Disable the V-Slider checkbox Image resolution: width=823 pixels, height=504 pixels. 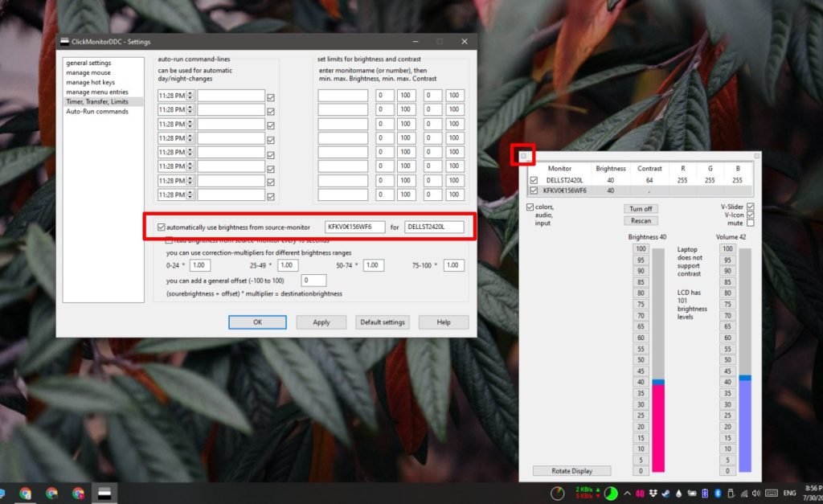pos(750,207)
